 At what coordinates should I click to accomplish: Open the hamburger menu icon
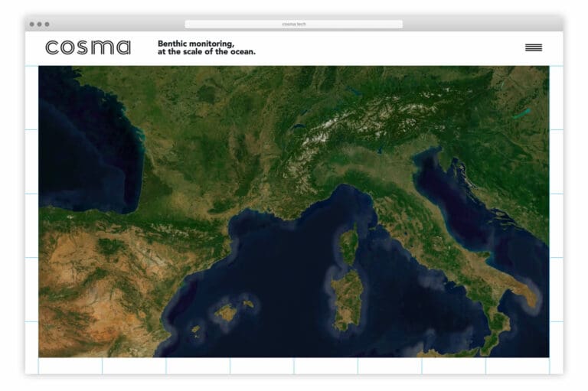click(533, 47)
